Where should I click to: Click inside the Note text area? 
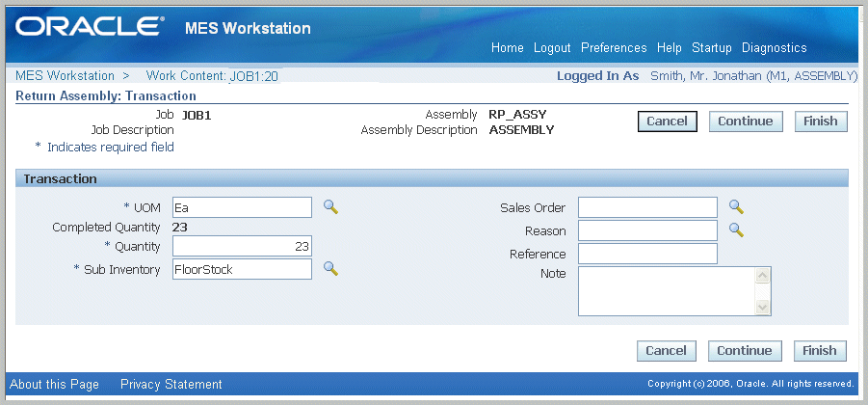click(x=667, y=291)
